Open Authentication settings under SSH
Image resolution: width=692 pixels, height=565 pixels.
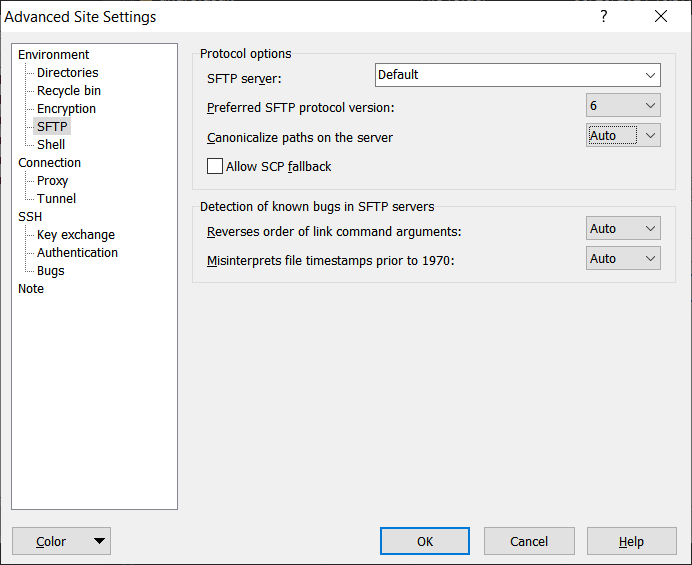click(x=77, y=253)
